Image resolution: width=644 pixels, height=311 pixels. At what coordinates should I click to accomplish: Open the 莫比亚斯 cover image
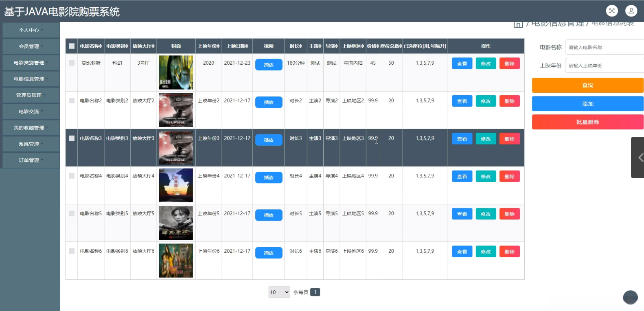176,72
